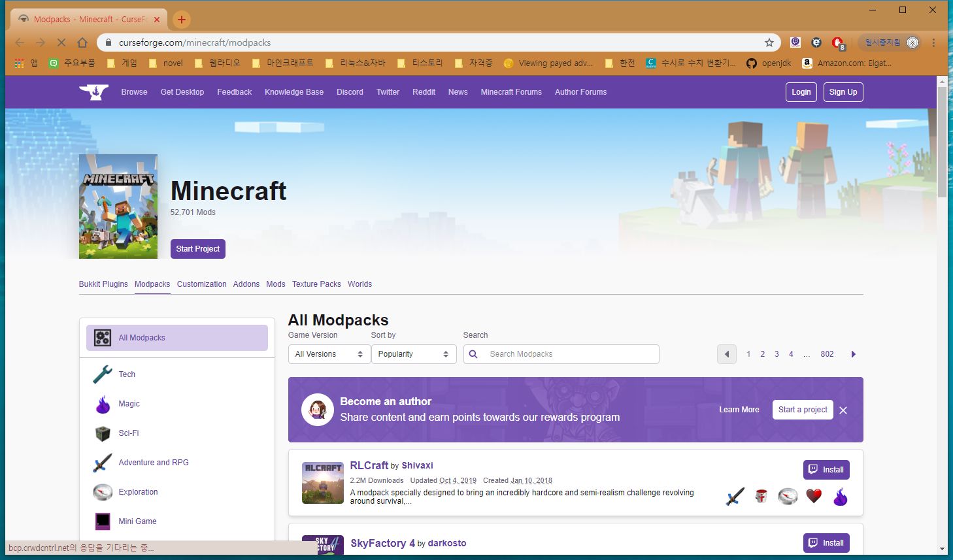Viewport: 953px width, 560px height.
Task: Go to page 2 of modpacks
Action: click(762, 354)
